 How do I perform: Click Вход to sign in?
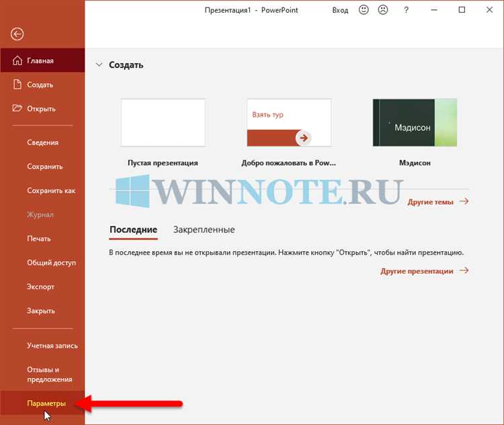[x=340, y=10]
